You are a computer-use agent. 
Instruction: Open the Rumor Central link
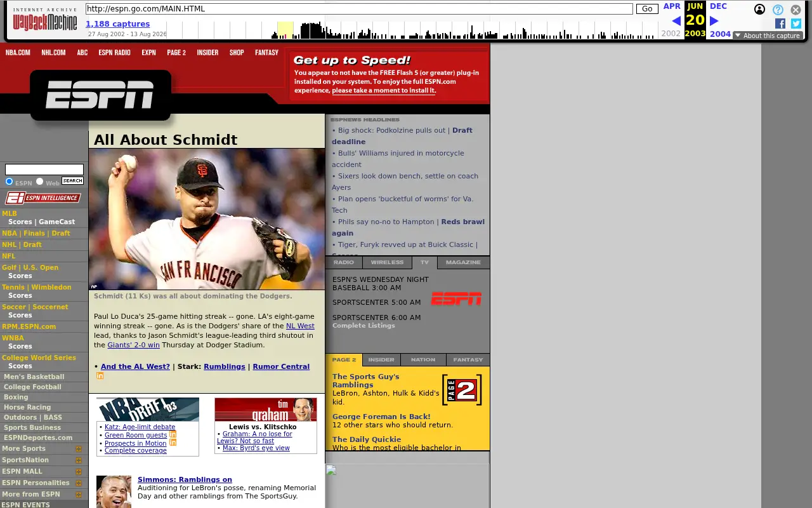click(x=281, y=366)
